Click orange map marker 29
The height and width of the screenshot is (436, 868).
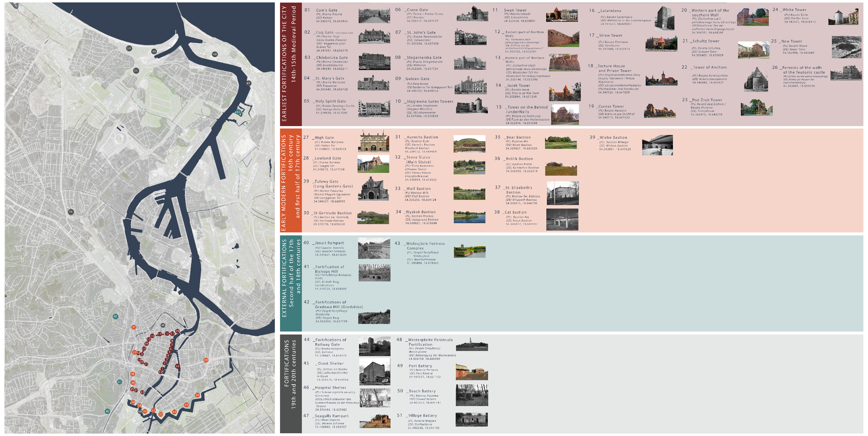click(x=206, y=360)
